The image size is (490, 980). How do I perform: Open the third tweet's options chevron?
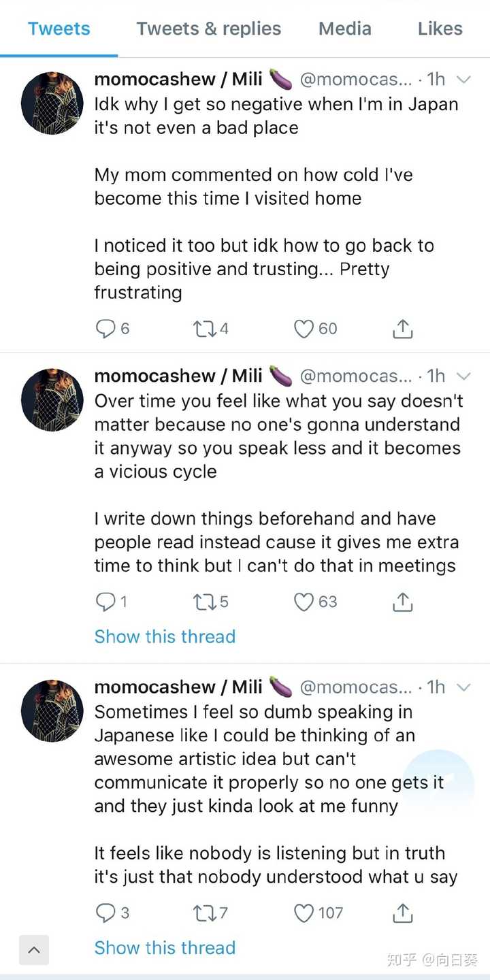click(x=463, y=687)
